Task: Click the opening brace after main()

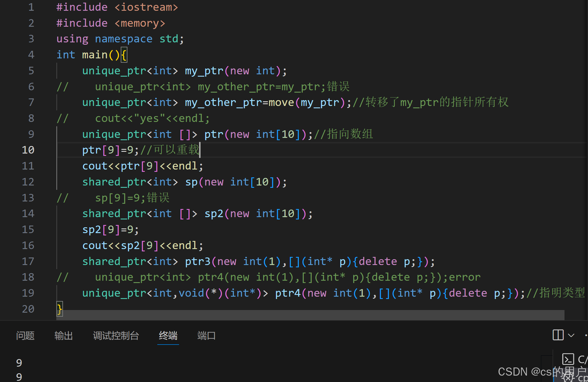Action: point(124,55)
